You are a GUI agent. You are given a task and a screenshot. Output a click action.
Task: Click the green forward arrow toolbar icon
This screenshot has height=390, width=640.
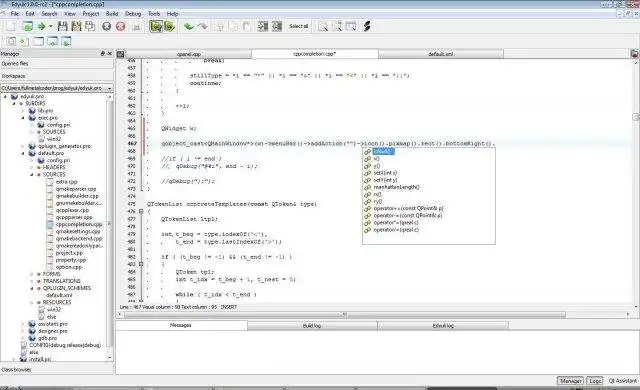click(x=41, y=27)
